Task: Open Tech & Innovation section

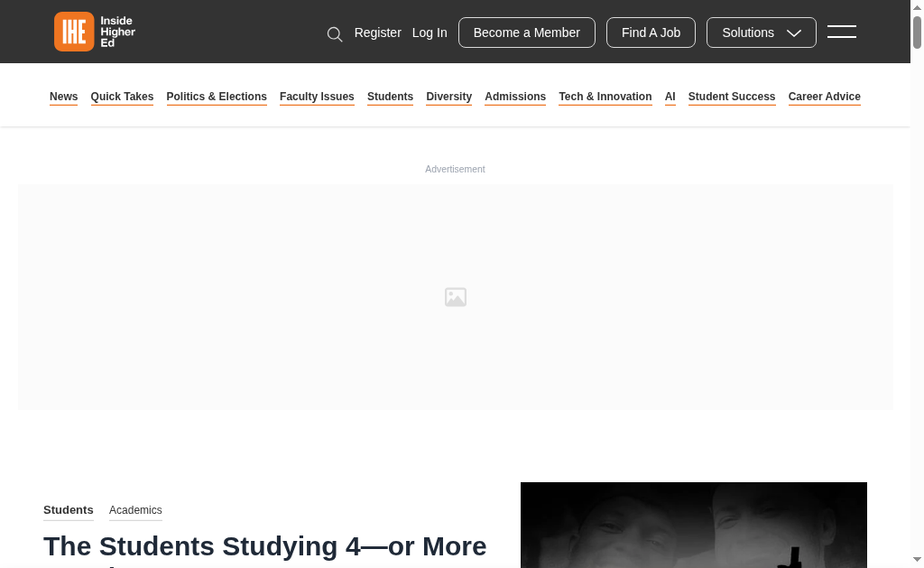Action: pyautogui.click(x=605, y=97)
